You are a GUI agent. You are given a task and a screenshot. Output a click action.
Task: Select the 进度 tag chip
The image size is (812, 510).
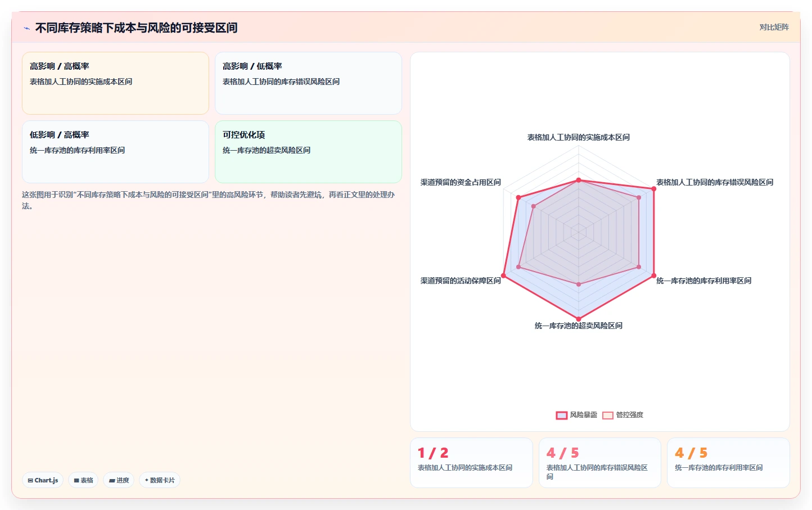pos(119,480)
